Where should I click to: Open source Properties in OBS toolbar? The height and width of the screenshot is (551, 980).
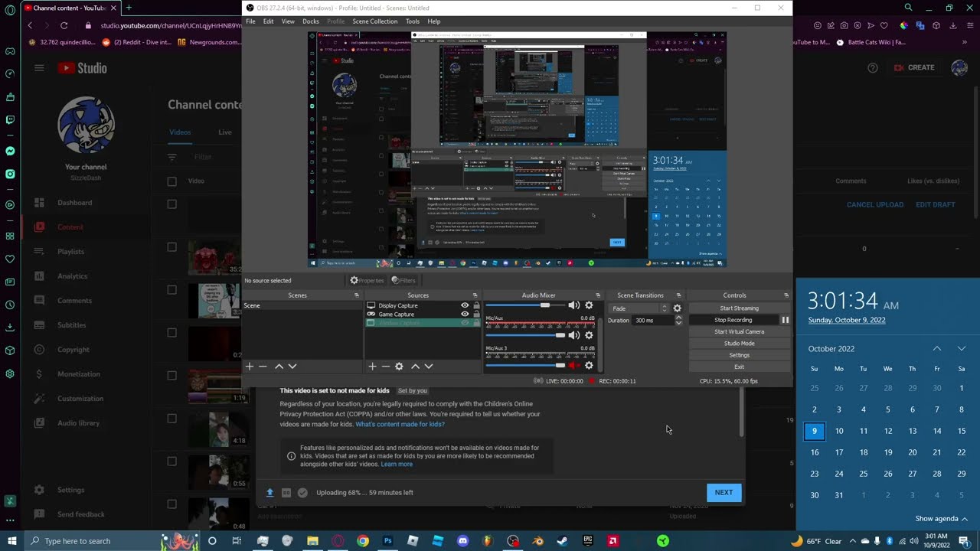[367, 281]
